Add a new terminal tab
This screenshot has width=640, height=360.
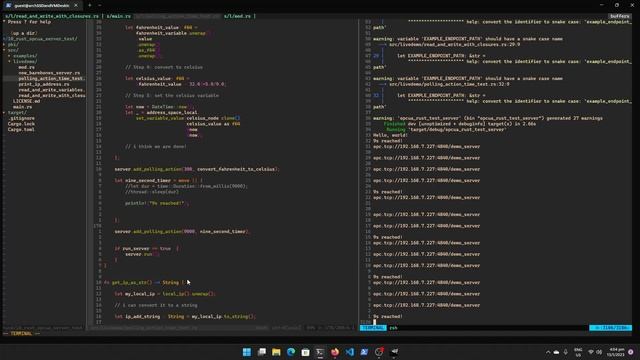[x=90, y=5]
